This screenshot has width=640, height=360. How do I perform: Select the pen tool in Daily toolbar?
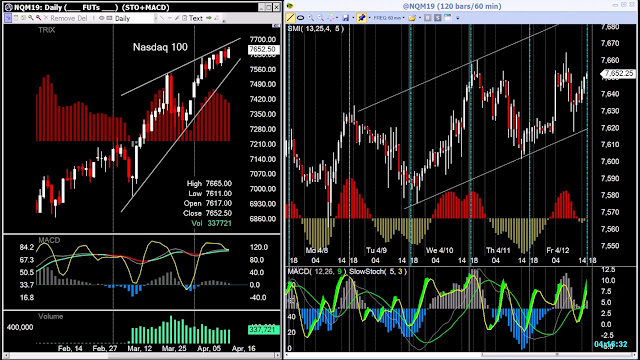pyautogui.click(x=177, y=18)
